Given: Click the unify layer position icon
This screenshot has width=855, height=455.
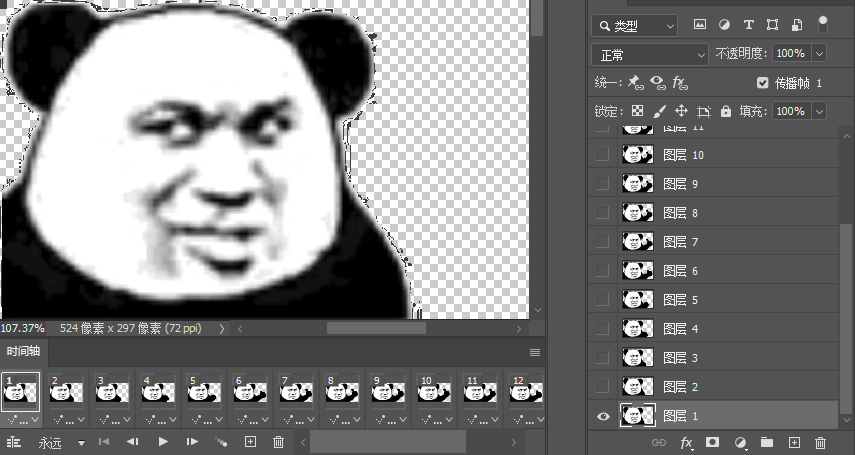Looking at the screenshot, I should [x=635, y=83].
